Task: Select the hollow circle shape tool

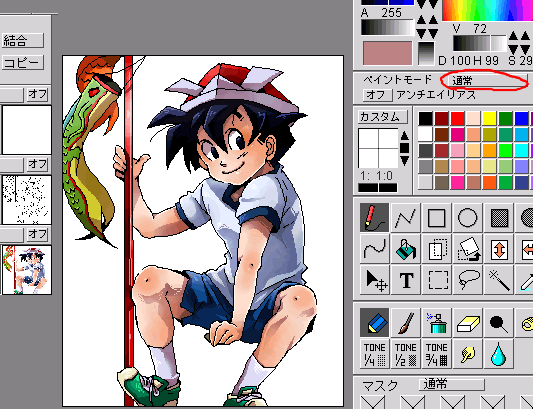Action: [468, 218]
